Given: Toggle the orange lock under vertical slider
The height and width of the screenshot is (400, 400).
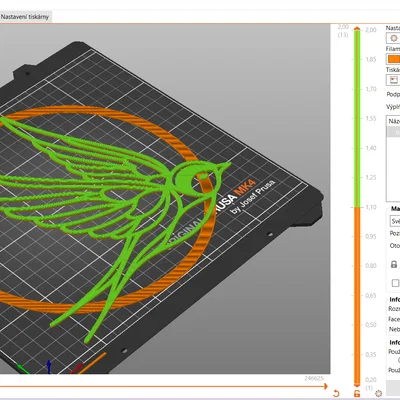Looking at the screenshot, I should 357,393.
